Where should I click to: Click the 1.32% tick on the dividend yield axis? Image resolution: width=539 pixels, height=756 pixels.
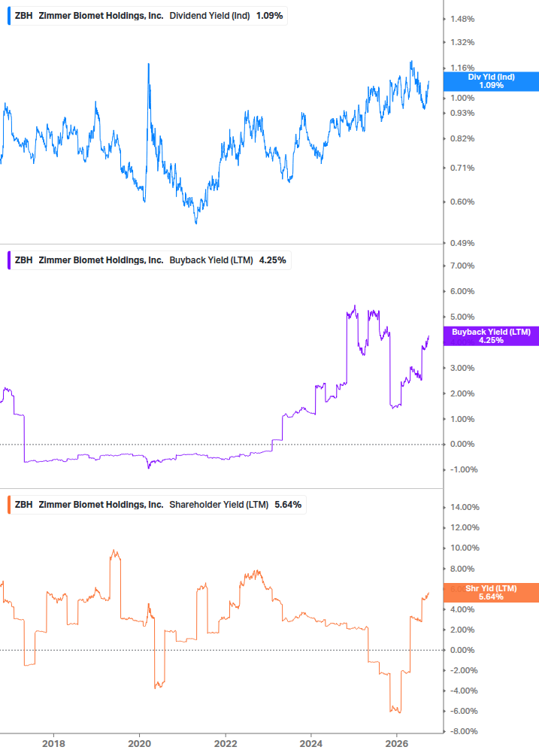462,42
